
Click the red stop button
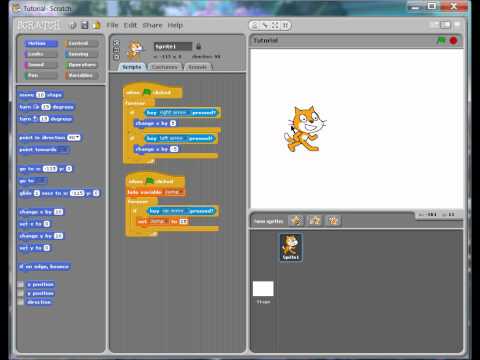pyautogui.click(x=453, y=41)
